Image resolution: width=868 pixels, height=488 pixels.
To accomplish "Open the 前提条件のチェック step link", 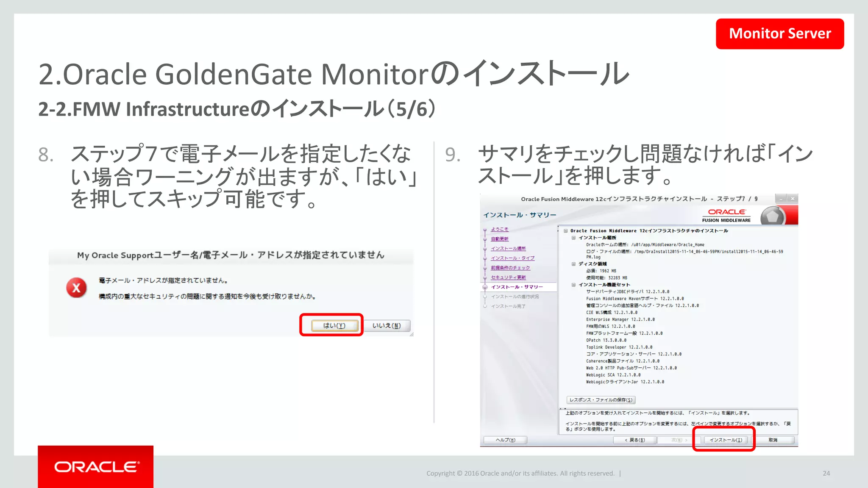I will [510, 268].
